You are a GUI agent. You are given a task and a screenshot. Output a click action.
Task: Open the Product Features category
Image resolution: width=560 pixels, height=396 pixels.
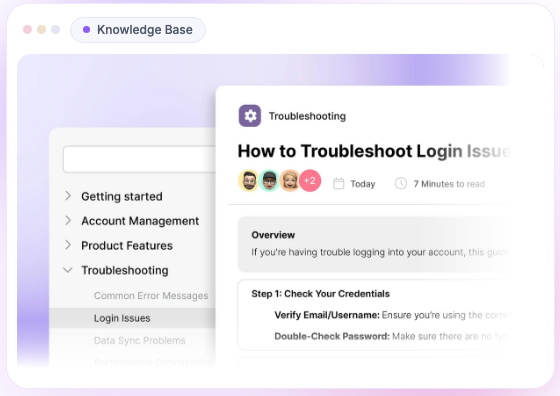(127, 246)
